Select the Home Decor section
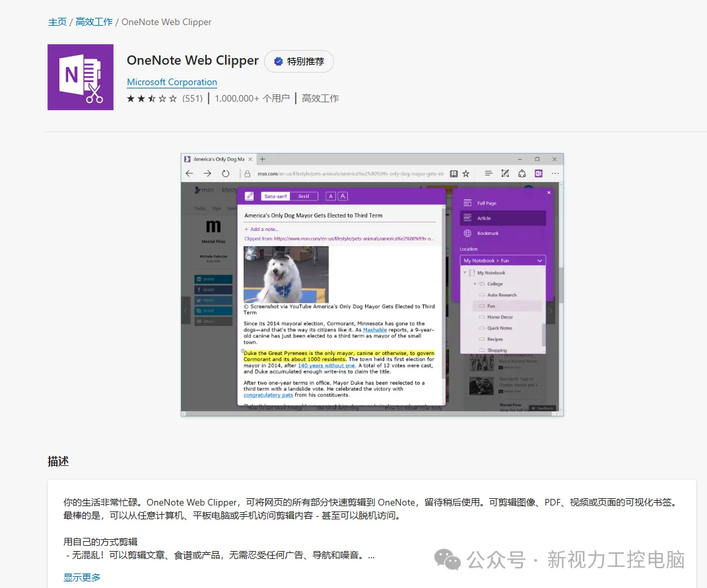The width and height of the screenshot is (707, 588). 500,317
